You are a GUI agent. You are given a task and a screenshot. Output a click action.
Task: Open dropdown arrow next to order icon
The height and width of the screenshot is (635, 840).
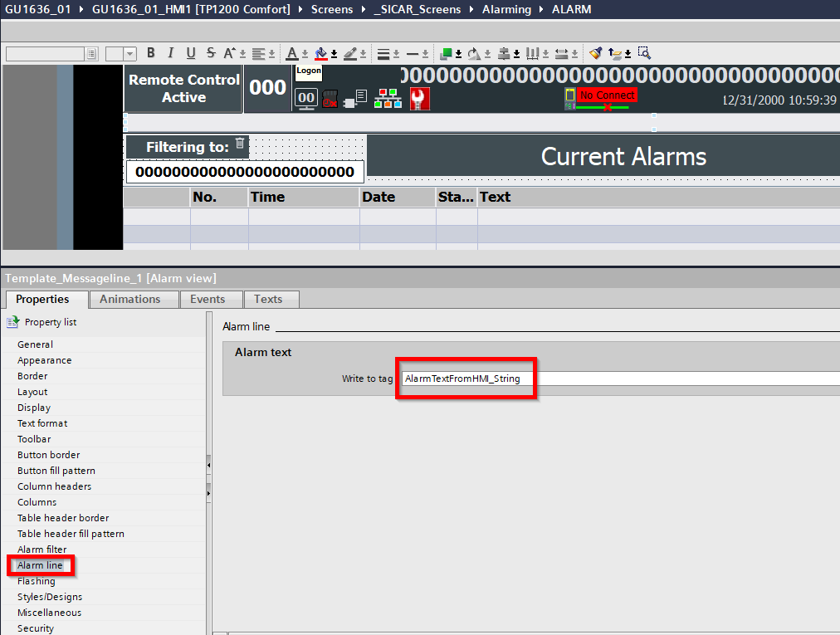click(x=458, y=54)
